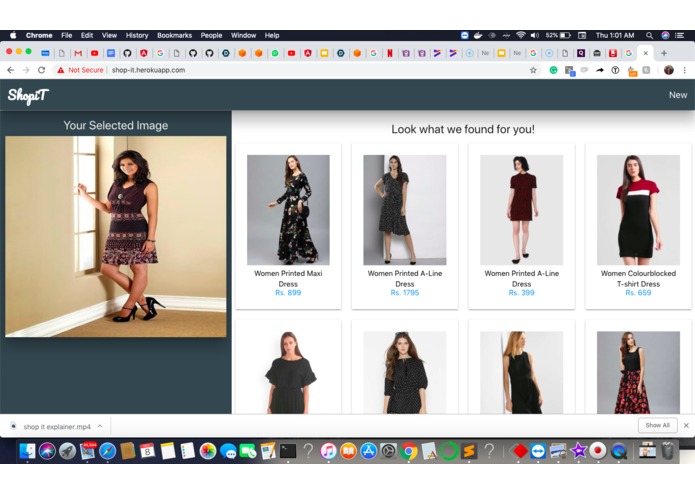Open the Netflix tab

click(390, 53)
